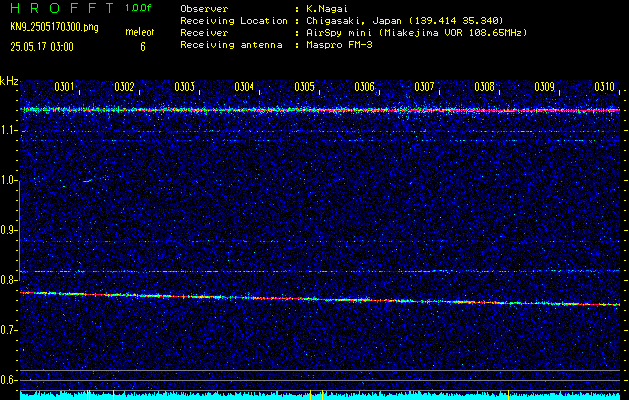Click the sloping red signal trace below 0.8 kHz
Image resolution: width=629 pixels, height=400 pixels.
(x=320, y=299)
